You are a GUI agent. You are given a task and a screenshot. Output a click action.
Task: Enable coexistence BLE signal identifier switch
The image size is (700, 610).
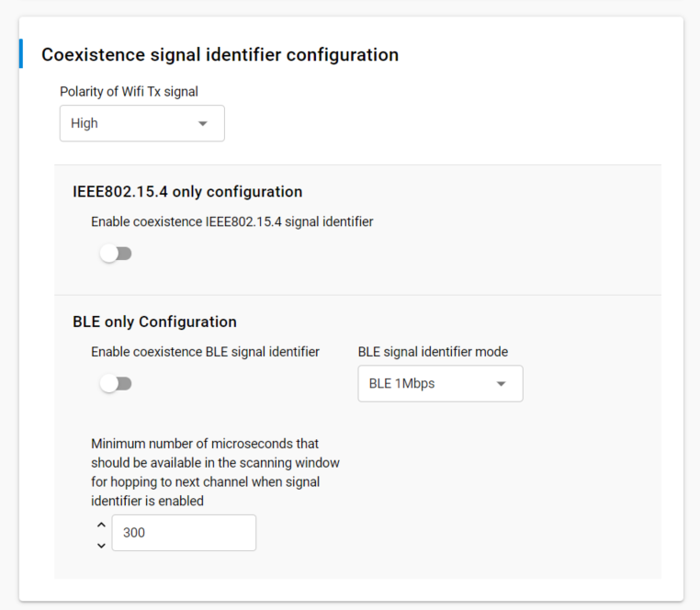click(116, 384)
